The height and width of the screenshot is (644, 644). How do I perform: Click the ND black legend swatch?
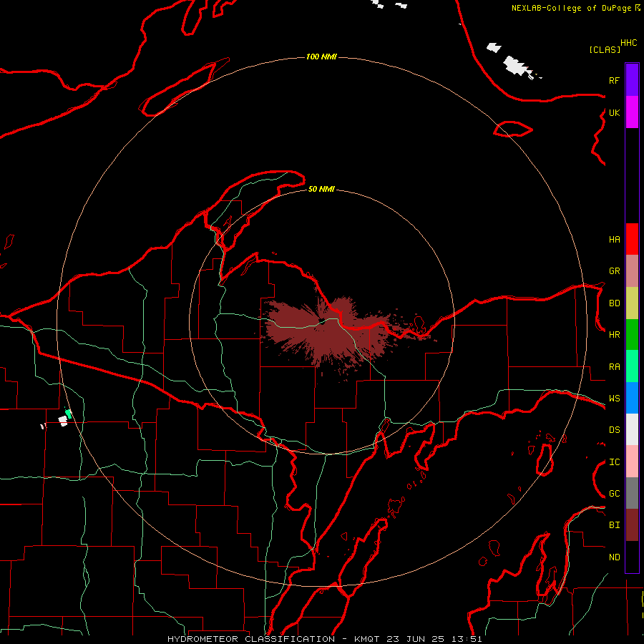(632, 557)
